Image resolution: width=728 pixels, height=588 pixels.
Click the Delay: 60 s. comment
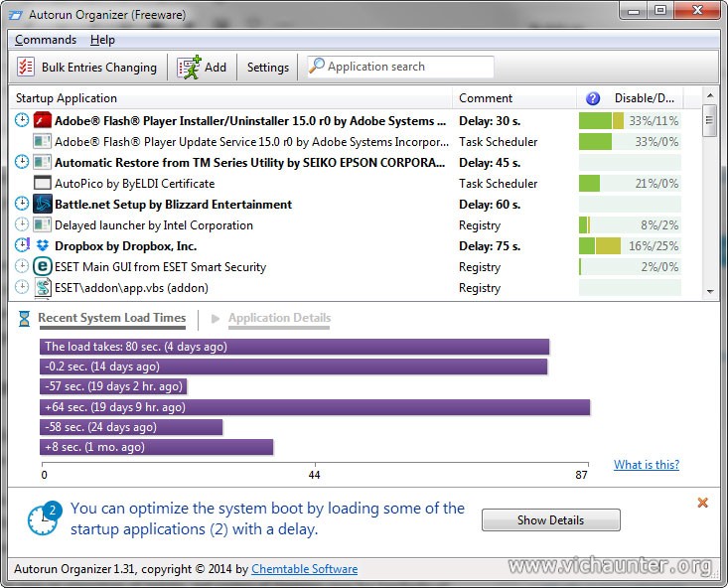[490, 205]
